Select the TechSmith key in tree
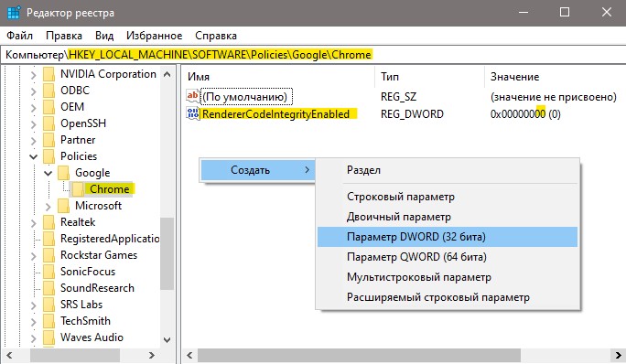Image resolution: width=626 pixels, height=364 pixels. pos(85,321)
